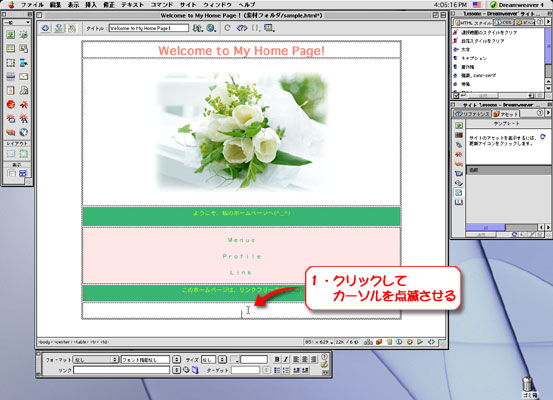Click the red Insert Flash icon

11,104
